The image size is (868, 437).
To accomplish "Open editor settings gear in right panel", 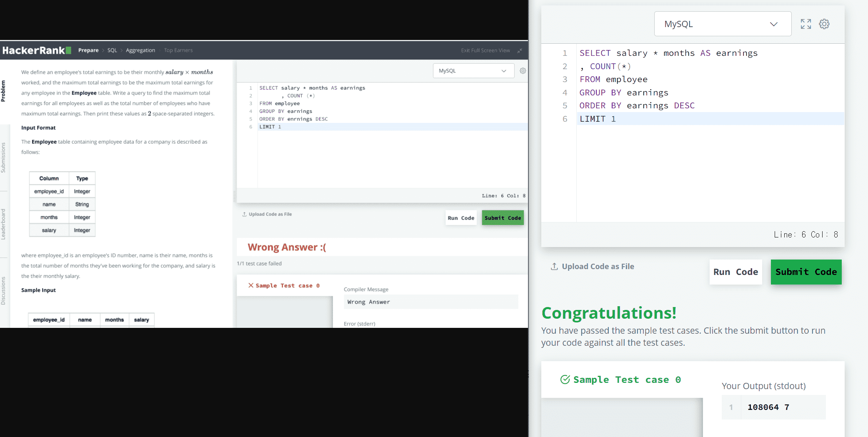I will [x=824, y=24].
